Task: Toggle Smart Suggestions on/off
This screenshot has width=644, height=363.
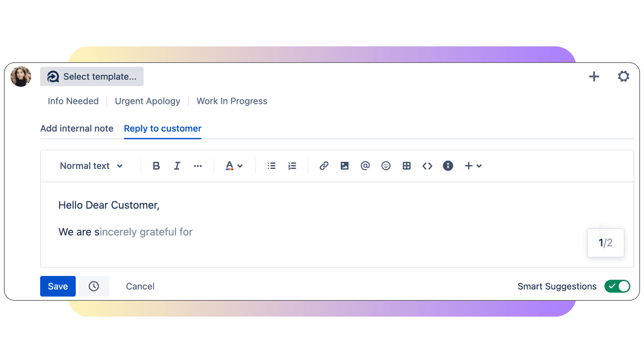Action: [618, 285]
